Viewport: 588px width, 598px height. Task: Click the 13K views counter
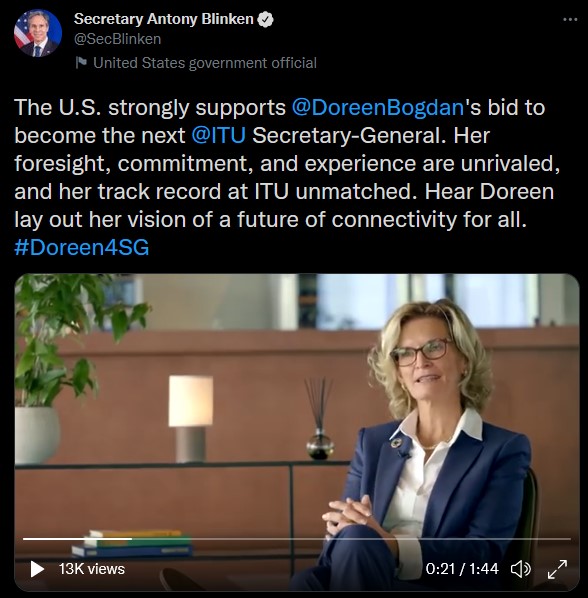click(x=92, y=569)
